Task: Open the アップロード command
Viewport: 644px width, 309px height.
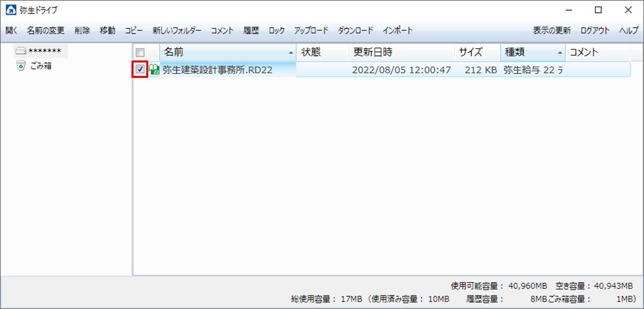Action: tap(311, 31)
